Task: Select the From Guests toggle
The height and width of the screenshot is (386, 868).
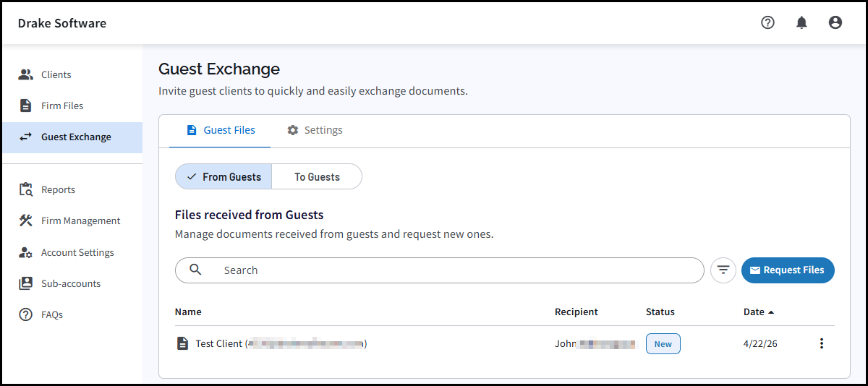Action: 224,176
